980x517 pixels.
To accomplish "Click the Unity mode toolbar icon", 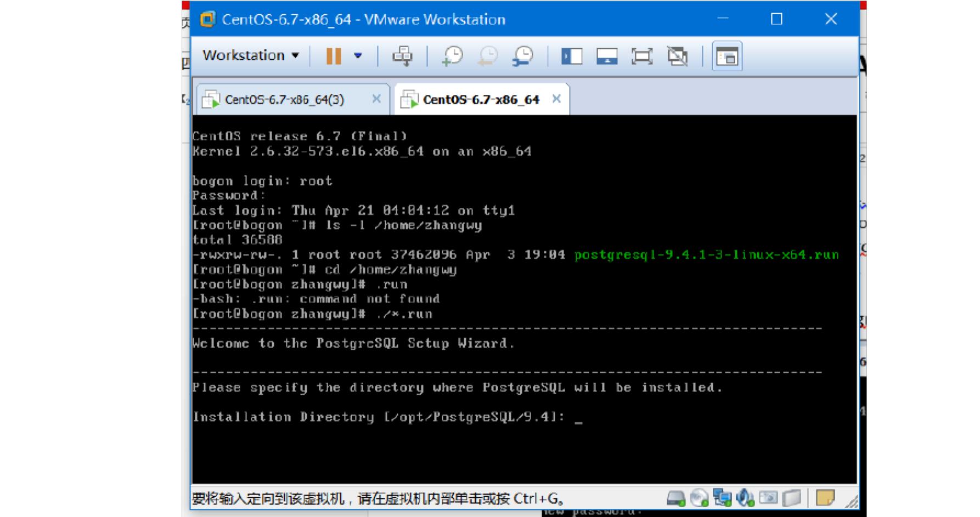I will coord(677,56).
